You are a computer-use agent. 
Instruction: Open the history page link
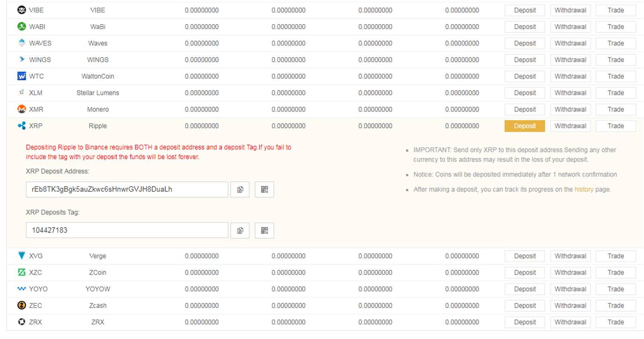pyautogui.click(x=584, y=189)
